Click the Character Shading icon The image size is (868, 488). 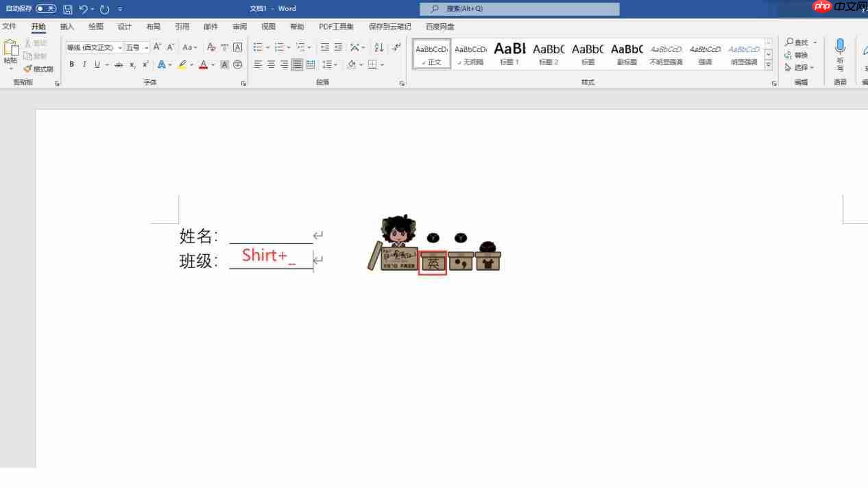[x=224, y=64]
